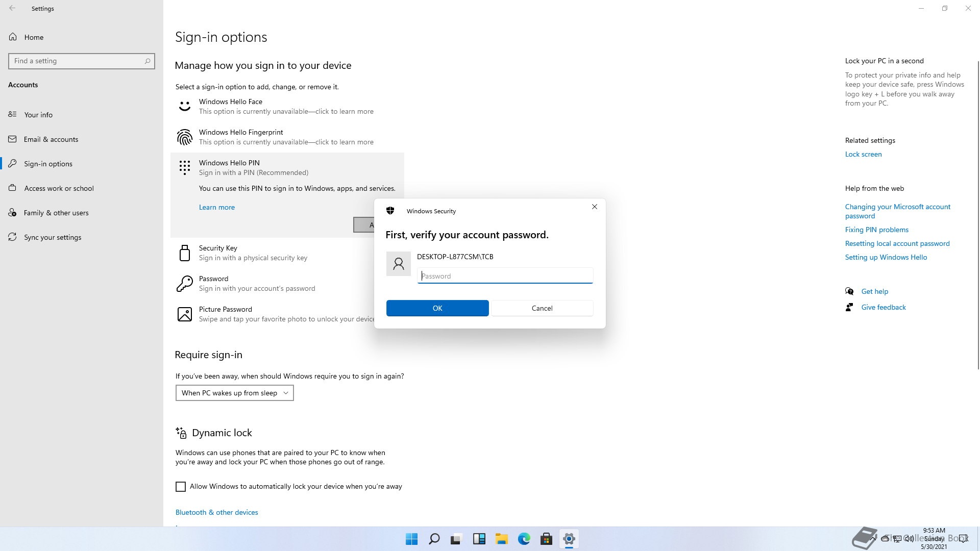Click the Sync your settings icon

13,237
